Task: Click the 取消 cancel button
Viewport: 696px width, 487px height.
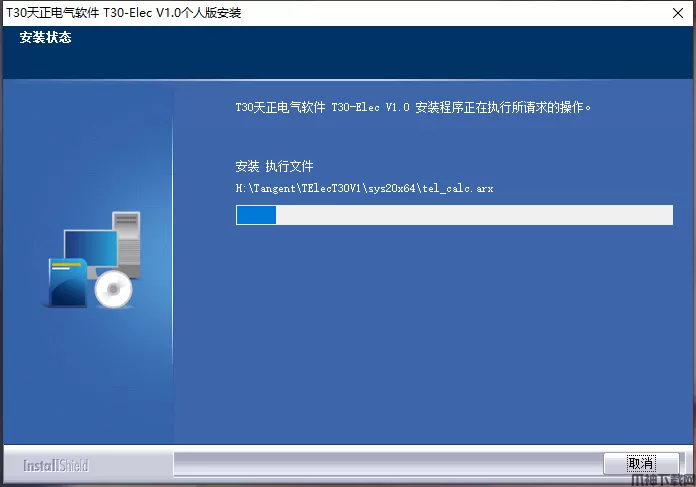Action: click(x=641, y=463)
